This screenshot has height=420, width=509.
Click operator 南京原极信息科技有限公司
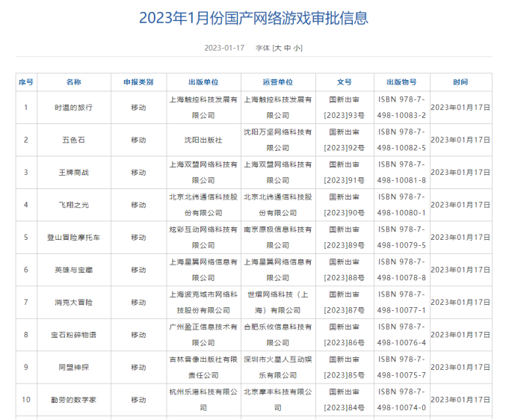pyautogui.click(x=278, y=237)
